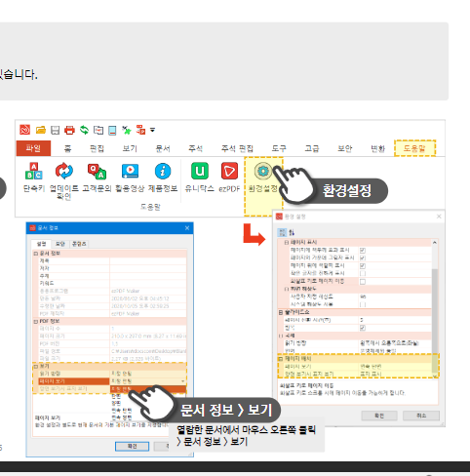Viewport: 470px width, 476px height.
Task: Switch to the 보안 ribbon tab
Action: [345, 148]
